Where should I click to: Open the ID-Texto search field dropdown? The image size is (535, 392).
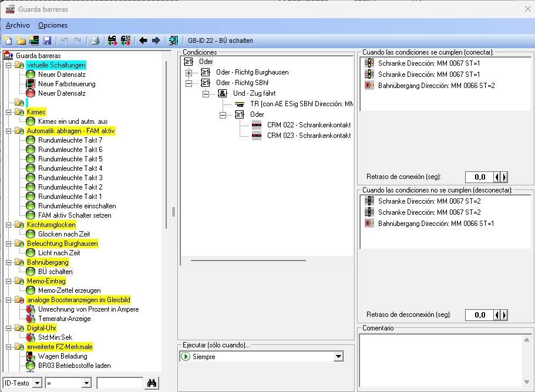[x=37, y=383]
